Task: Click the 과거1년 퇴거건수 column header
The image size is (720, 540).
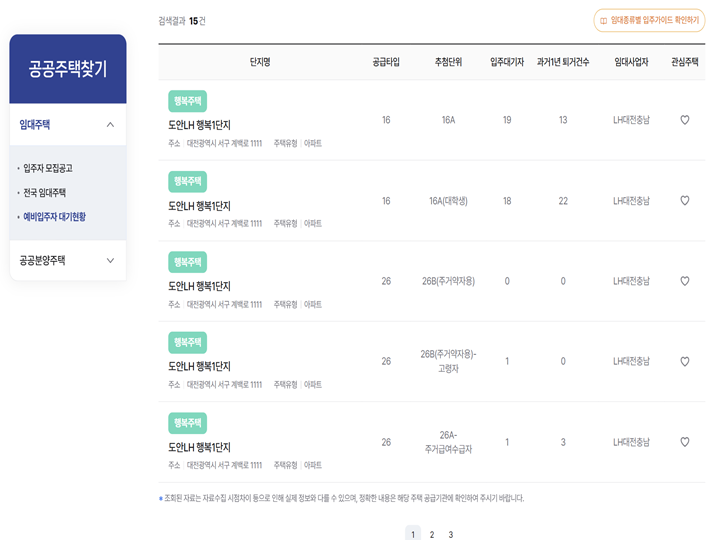Action: [563, 62]
